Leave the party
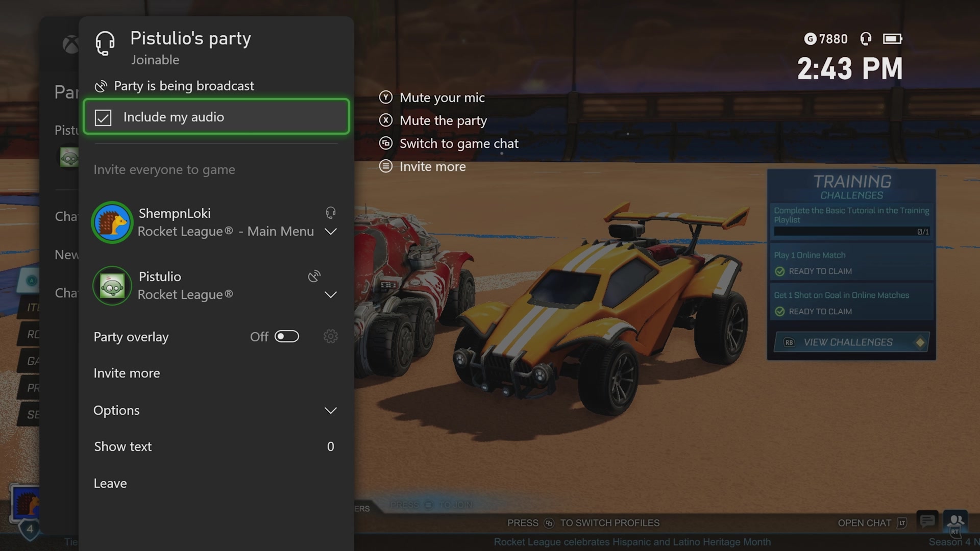980x551 pixels. [110, 483]
